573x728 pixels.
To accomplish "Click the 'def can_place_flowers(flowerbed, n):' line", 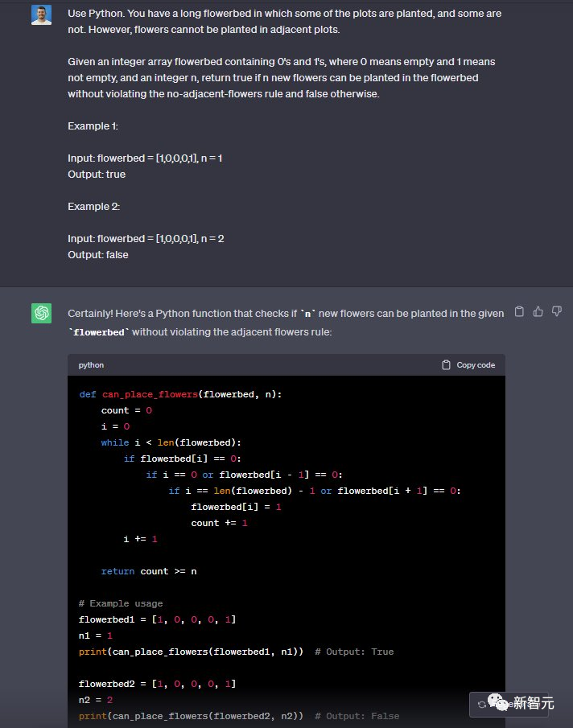I will pyautogui.click(x=180, y=394).
